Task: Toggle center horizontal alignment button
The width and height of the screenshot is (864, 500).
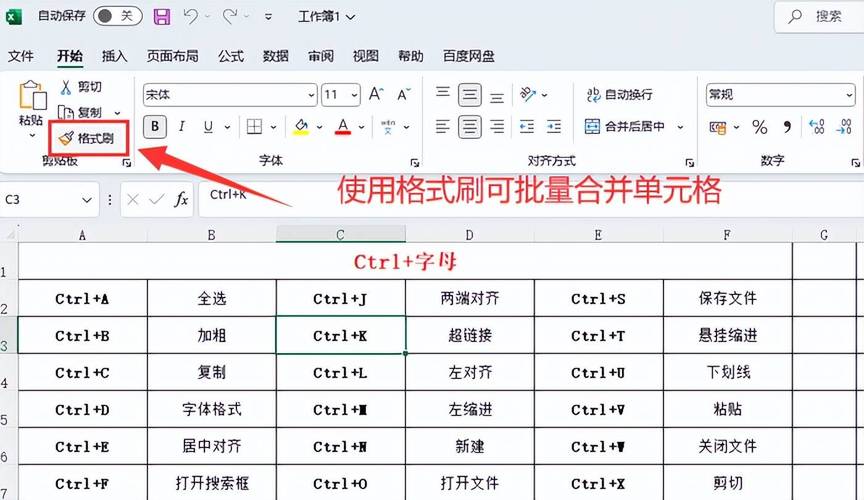Action: [x=469, y=127]
